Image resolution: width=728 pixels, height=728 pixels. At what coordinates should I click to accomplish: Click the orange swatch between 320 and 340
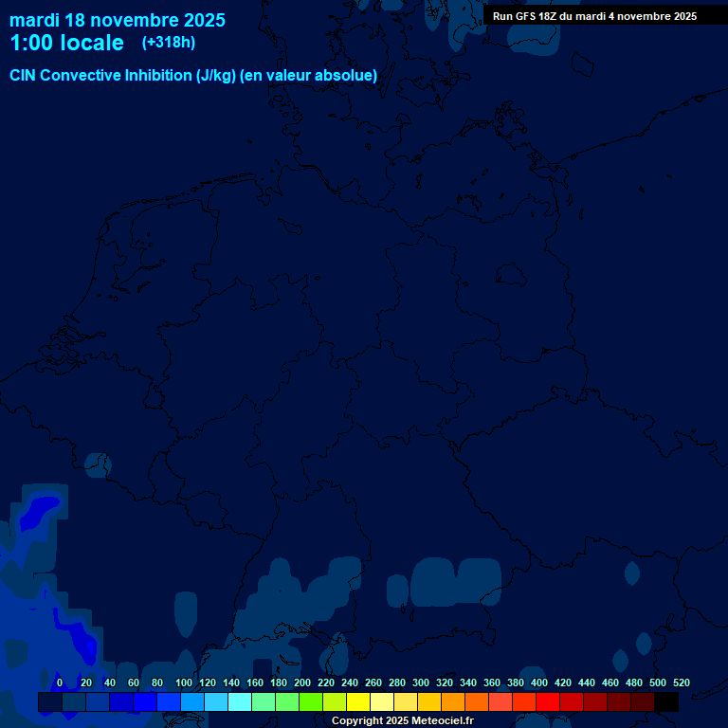[x=453, y=701]
